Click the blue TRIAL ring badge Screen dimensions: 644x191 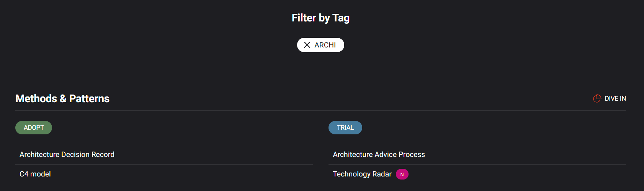click(x=345, y=127)
